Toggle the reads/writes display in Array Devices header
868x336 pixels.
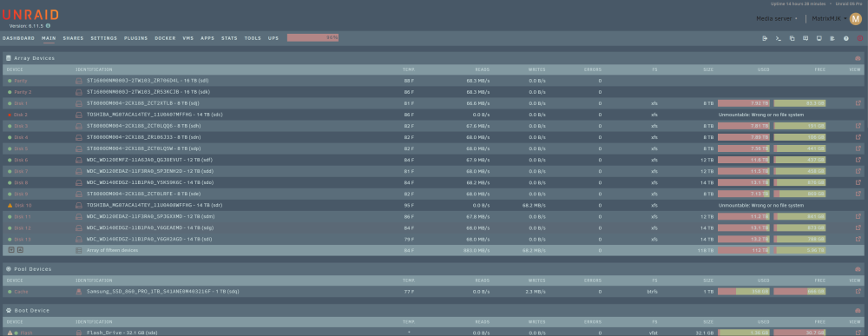coord(858,58)
